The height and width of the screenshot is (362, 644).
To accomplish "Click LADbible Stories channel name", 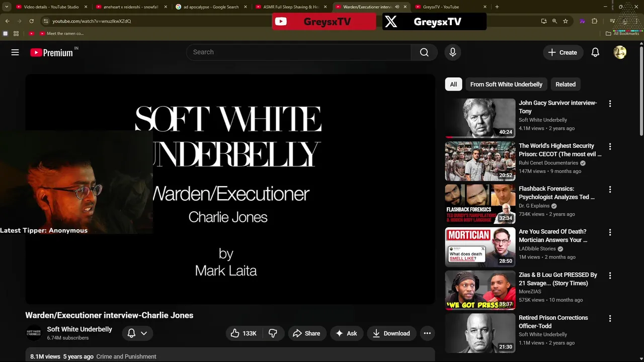I will [x=537, y=249].
